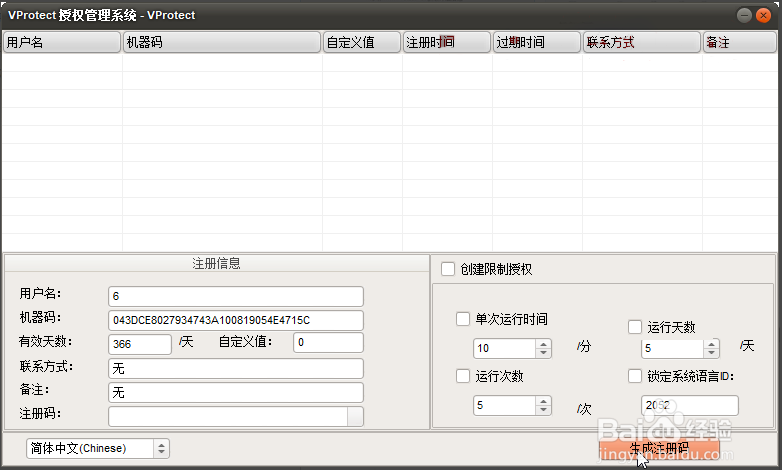Minimize the VProtect window
782x470 pixels.
click(744, 15)
